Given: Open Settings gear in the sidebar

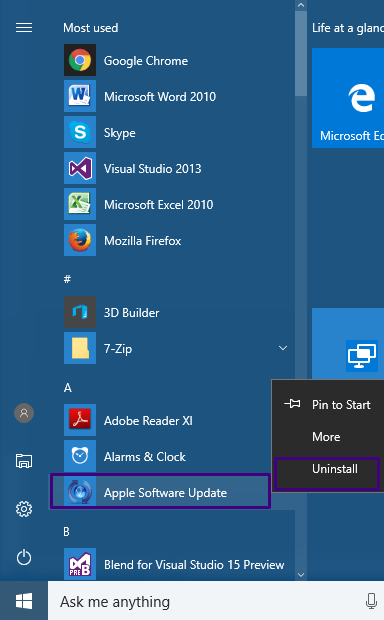Looking at the screenshot, I should point(24,509).
